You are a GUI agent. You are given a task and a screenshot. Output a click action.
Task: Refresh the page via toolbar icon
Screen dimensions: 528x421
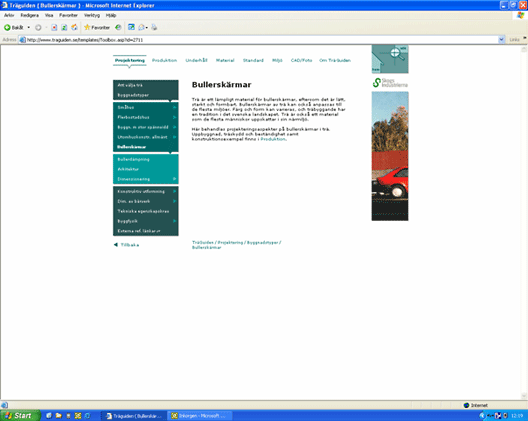(x=64, y=28)
